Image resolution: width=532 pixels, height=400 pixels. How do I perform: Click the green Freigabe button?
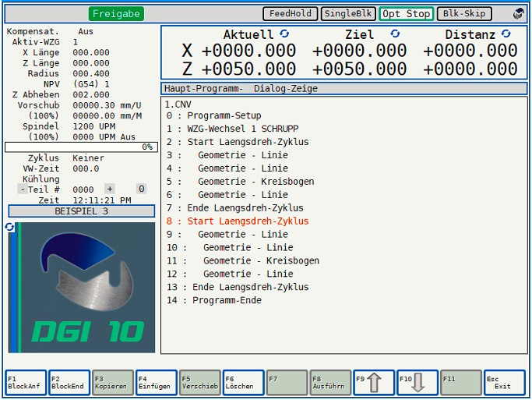coord(116,13)
